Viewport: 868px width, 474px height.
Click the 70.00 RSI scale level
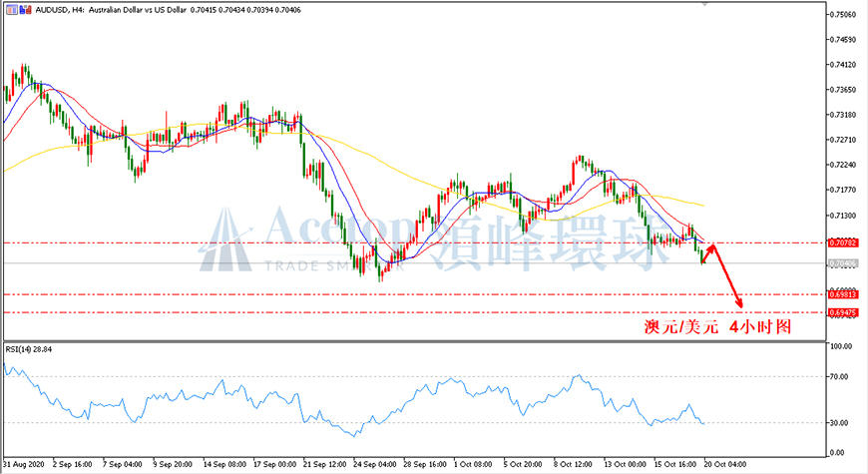pos(840,376)
